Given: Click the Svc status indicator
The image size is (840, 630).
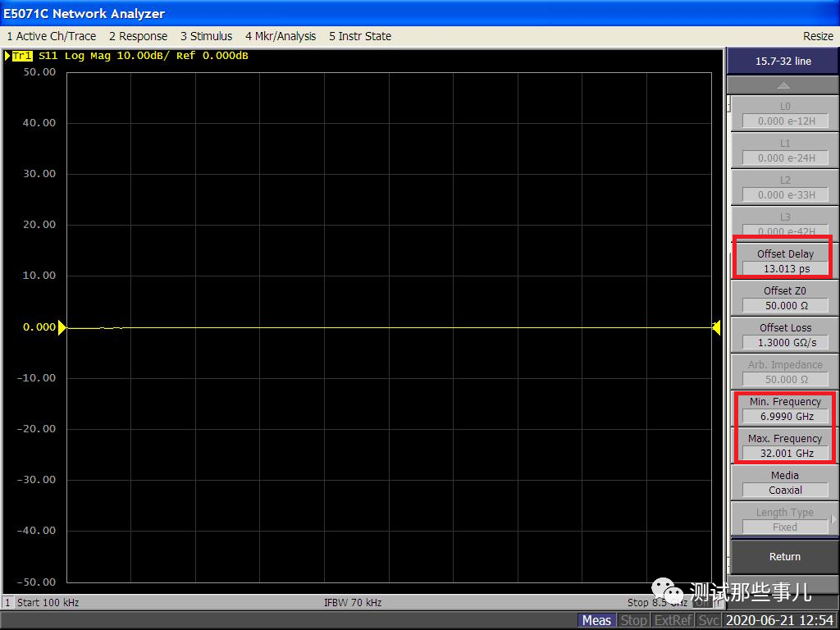Looking at the screenshot, I should click(x=708, y=620).
